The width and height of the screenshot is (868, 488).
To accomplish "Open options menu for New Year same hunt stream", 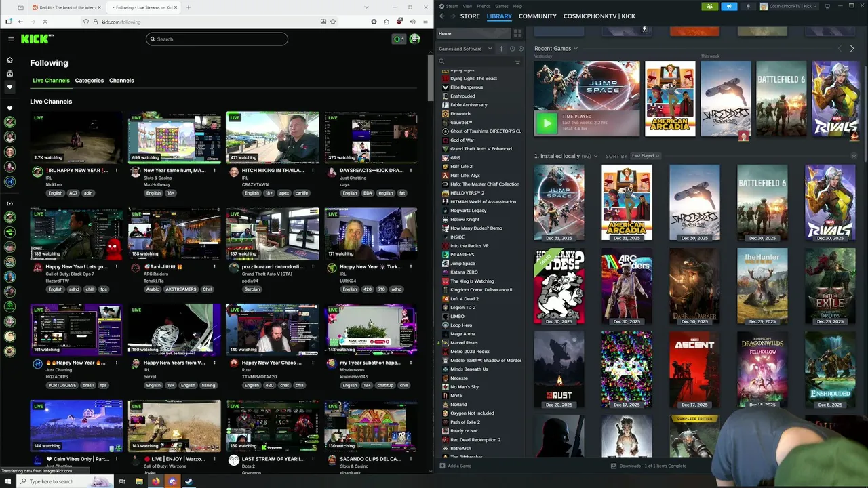I will [214, 171].
